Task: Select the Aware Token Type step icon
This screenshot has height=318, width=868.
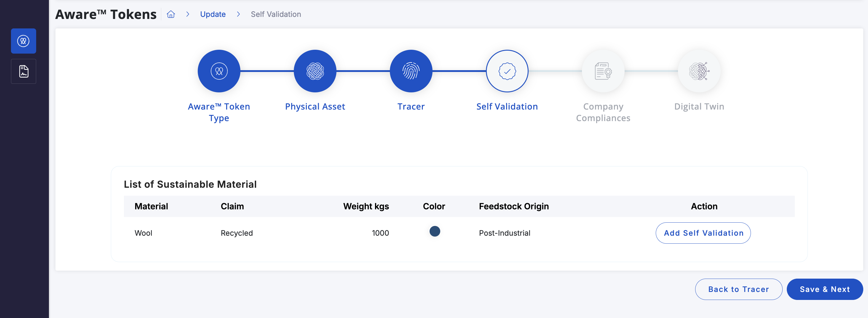Action: 219,71
